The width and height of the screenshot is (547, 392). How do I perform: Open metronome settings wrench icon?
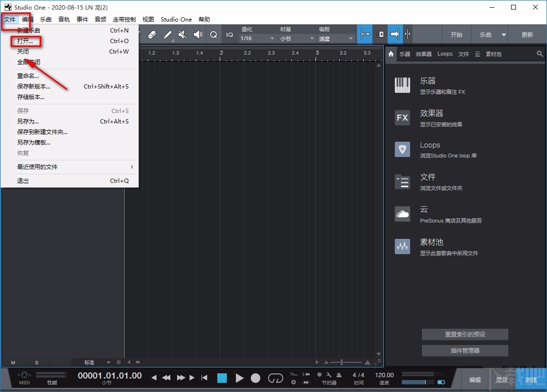pos(329,375)
